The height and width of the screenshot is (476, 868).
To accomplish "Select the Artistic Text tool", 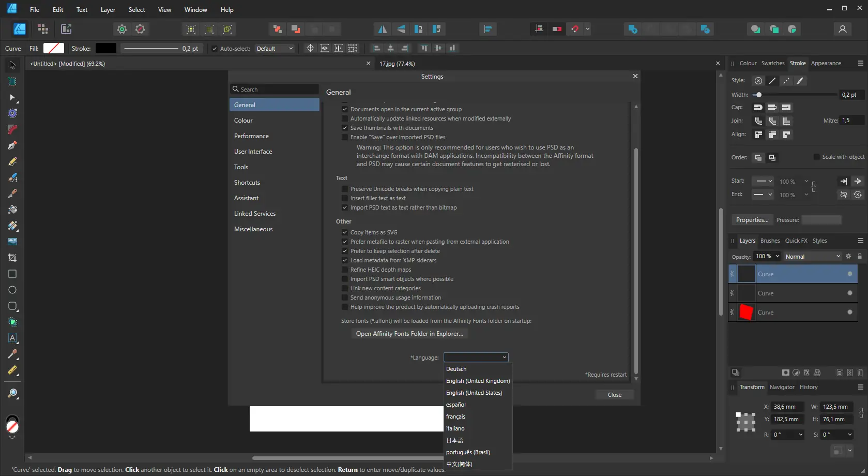I will pos(12,338).
